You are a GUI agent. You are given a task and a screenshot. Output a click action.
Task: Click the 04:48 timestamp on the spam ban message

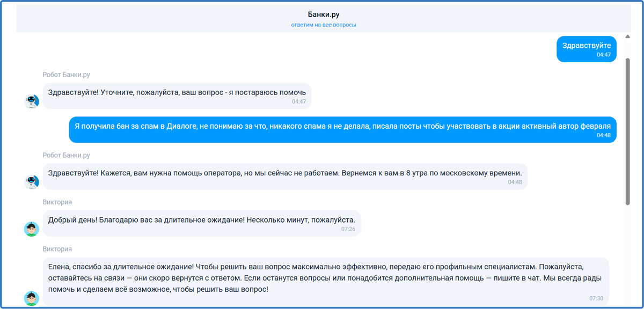[x=604, y=135]
